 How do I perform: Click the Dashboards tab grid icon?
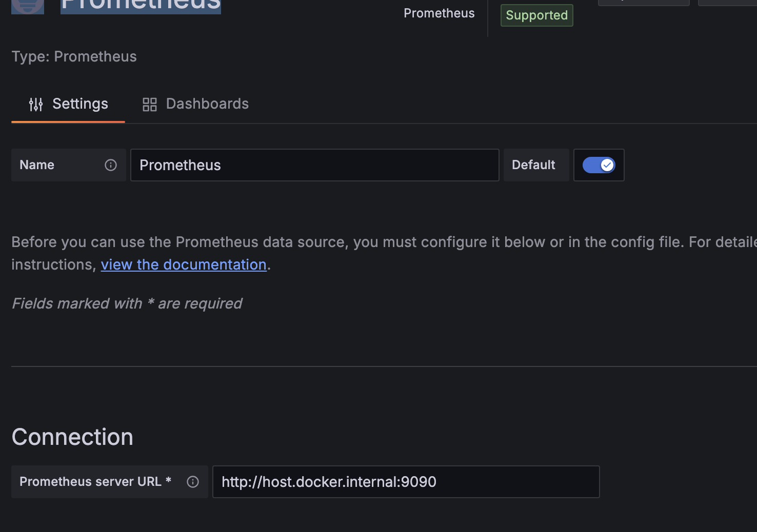149,105
